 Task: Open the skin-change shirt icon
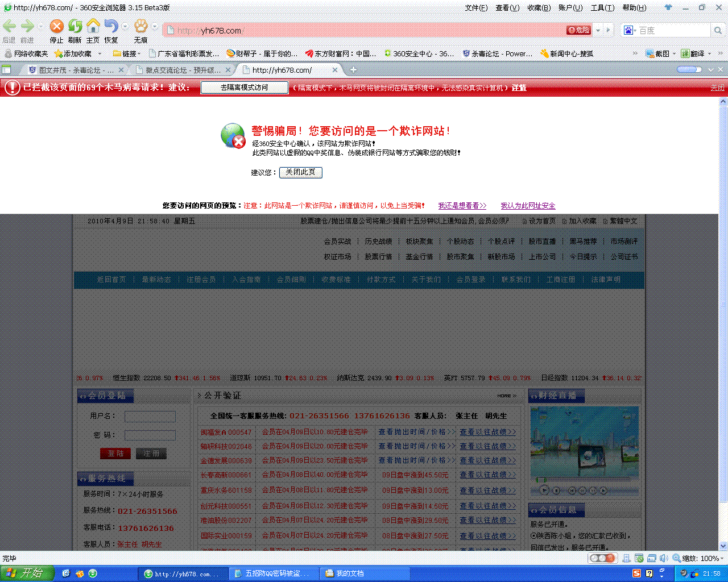(x=668, y=7)
